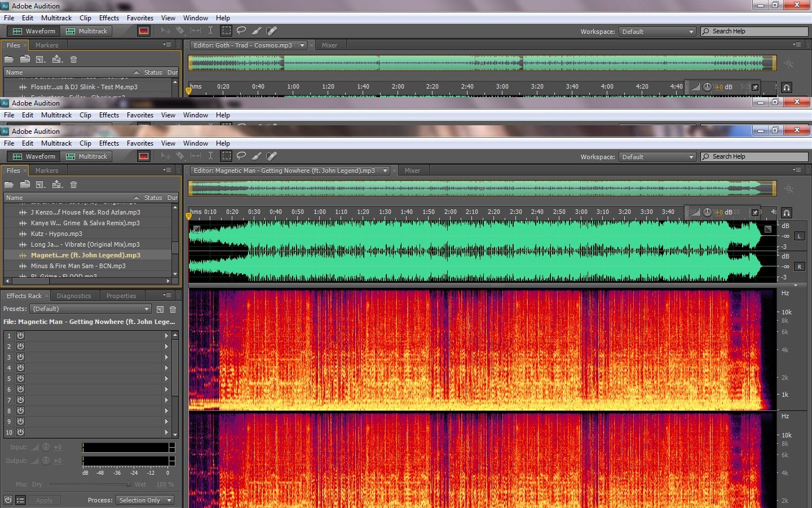
Task: Open the Presets (Default) dropdown in Effects Rack
Action: [x=91, y=309]
